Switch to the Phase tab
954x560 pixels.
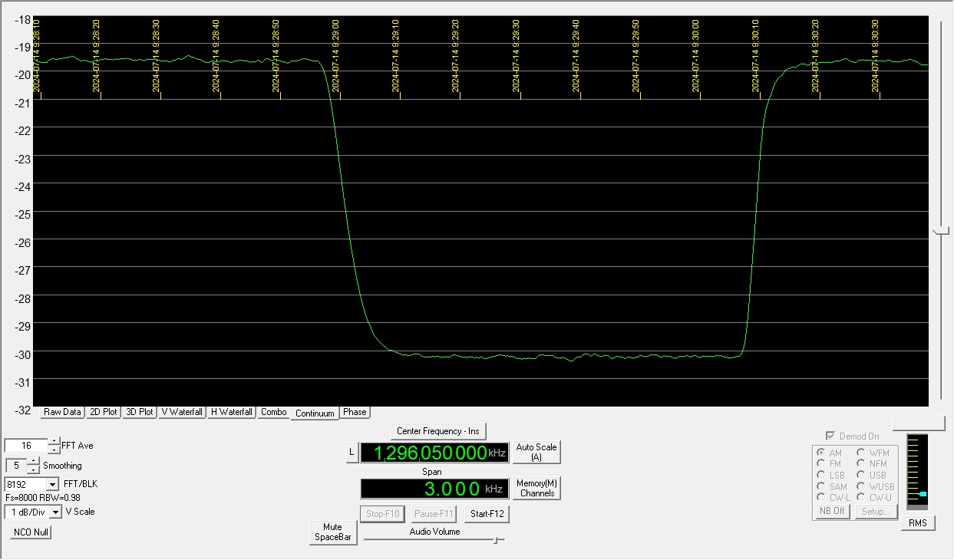(355, 412)
